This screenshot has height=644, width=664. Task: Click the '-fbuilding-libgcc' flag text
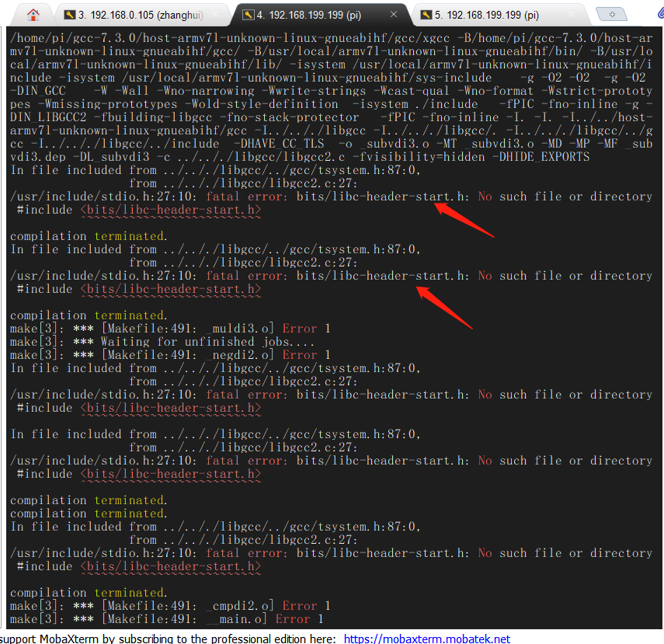tap(153, 117)
